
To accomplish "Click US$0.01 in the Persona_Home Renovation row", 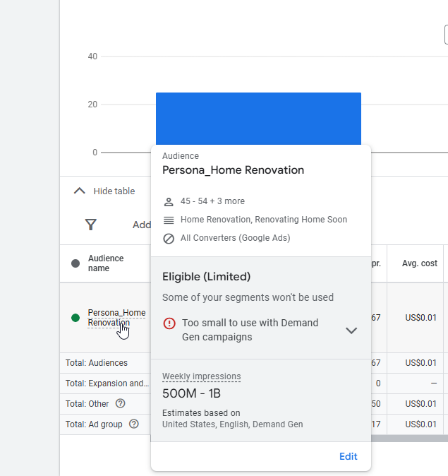I will pos(420,318).
